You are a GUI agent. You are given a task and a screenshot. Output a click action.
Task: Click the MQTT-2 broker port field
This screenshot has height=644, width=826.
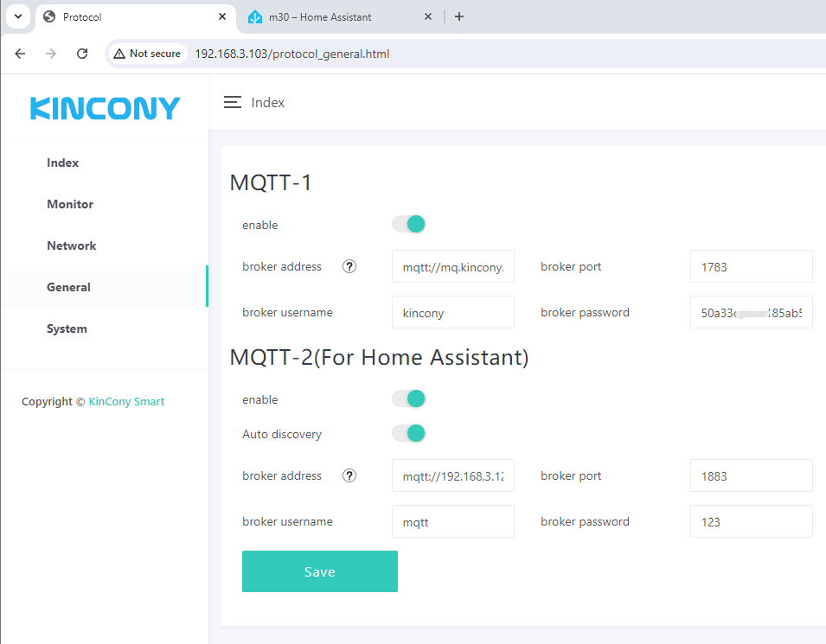pyautogui.click(x=751, y=476)
